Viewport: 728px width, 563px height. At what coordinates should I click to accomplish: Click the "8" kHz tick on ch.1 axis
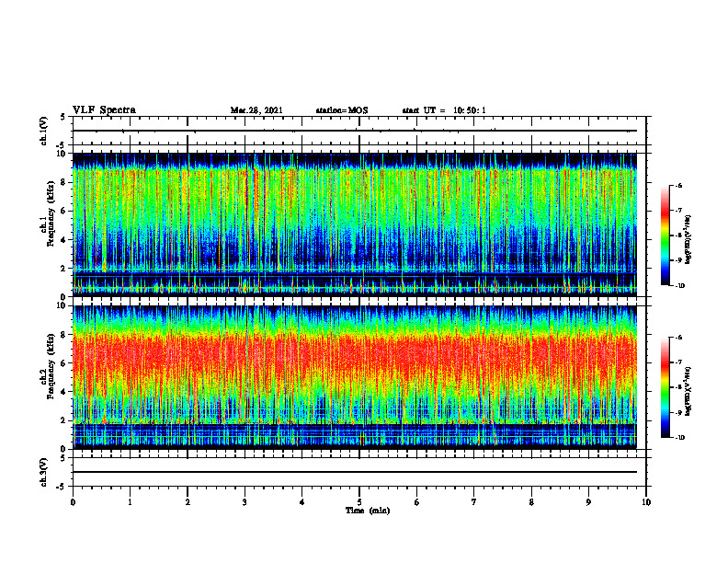[64, 182]
